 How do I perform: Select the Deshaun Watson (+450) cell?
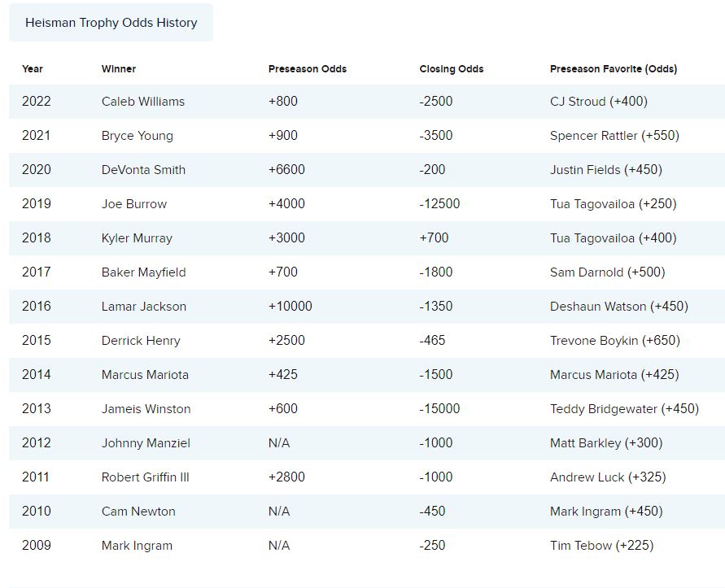point(619,307)
